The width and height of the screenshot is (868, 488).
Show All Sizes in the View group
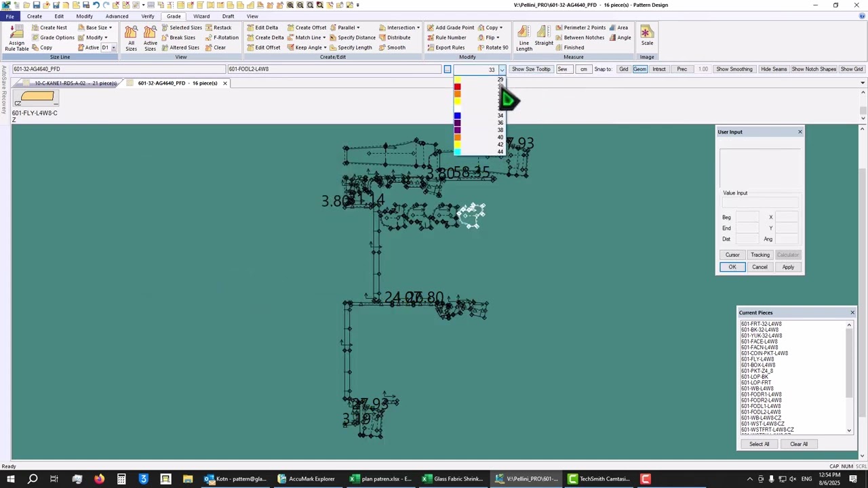131,39
